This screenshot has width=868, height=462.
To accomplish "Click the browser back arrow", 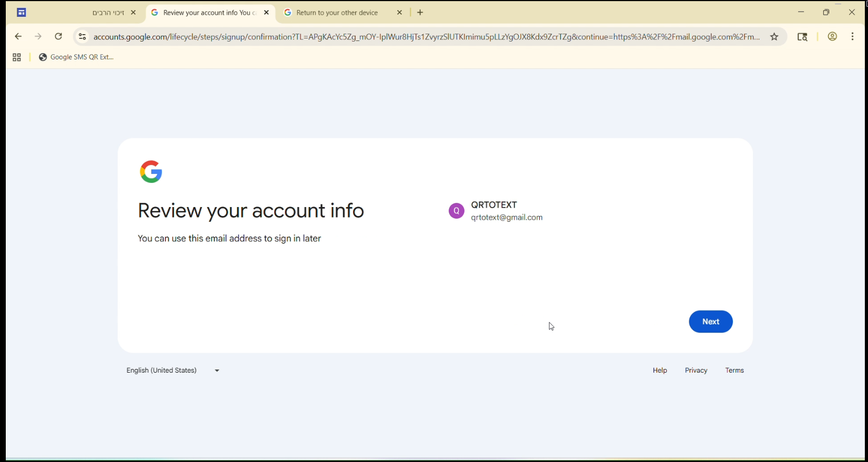I will pos(18,37).
